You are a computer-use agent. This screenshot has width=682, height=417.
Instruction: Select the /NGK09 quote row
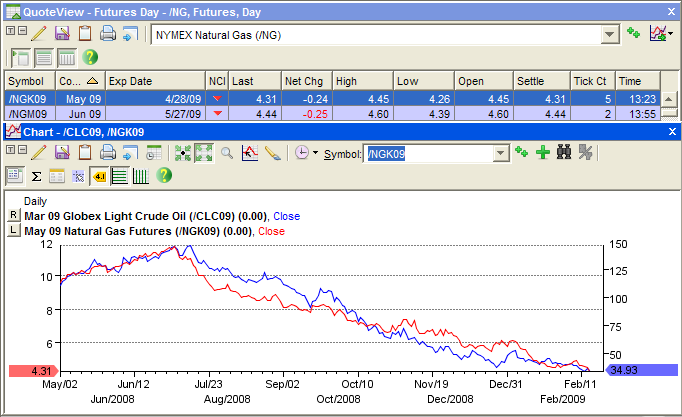pos(333,99)
